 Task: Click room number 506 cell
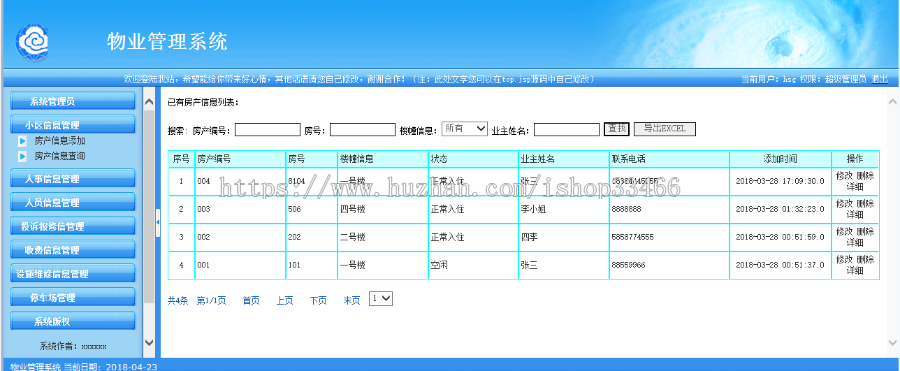(312, 210)
